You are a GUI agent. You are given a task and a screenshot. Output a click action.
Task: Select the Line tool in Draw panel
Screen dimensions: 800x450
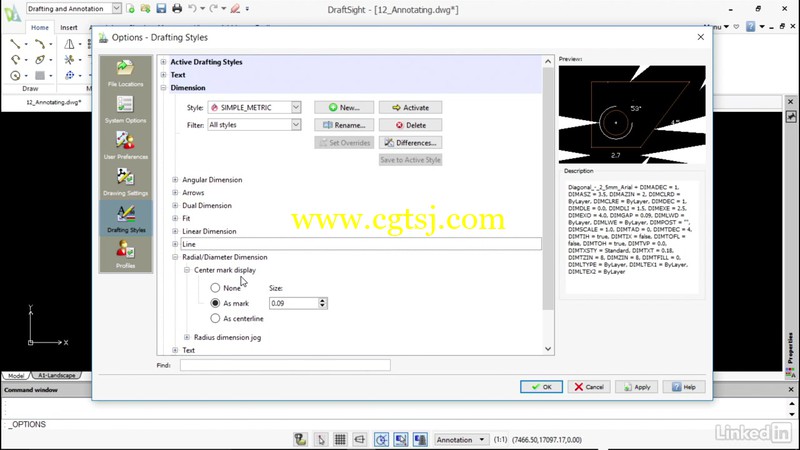(15, 44)
